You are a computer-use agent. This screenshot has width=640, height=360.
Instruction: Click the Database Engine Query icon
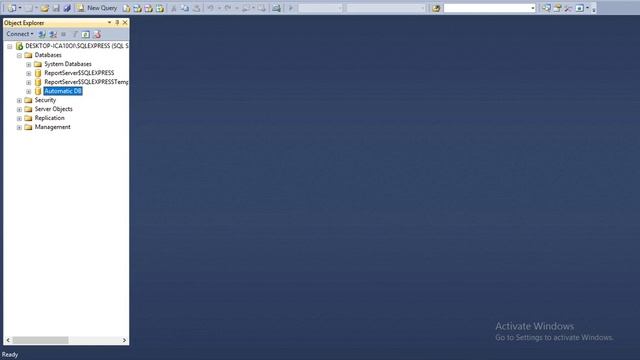pos(127,8)
